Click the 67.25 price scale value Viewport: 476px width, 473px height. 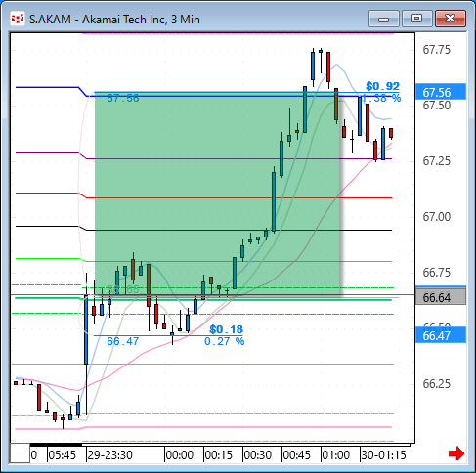[437, 161]
